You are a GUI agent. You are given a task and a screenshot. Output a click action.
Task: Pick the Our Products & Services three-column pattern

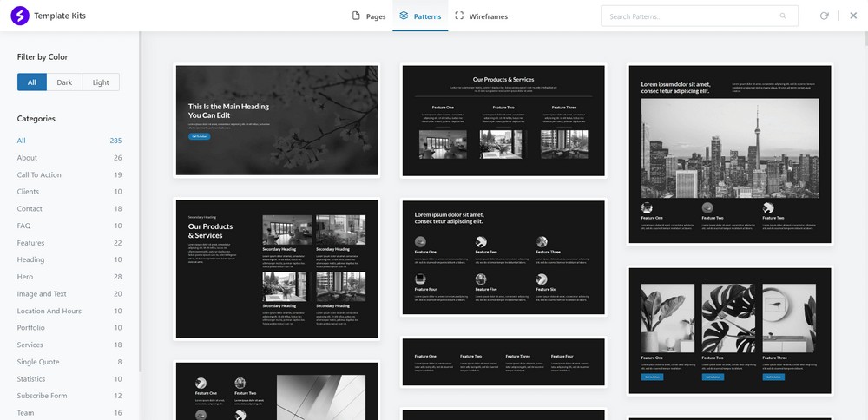click(503, 121)
